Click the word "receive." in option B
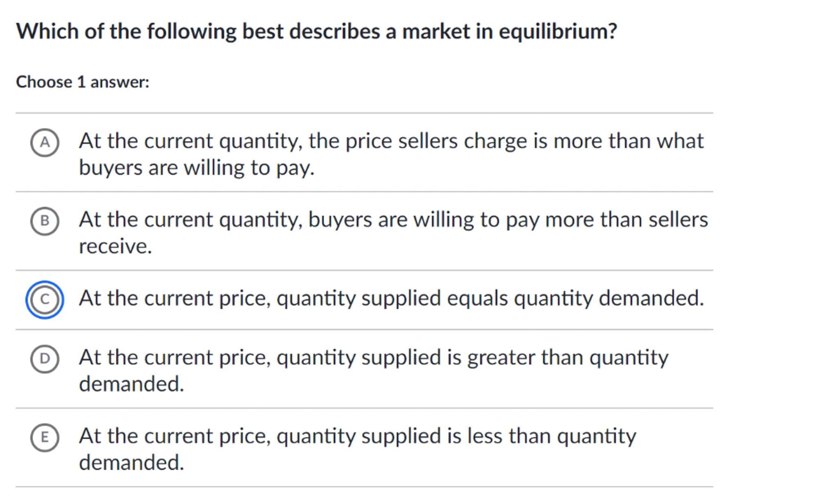Viewport: 837px width, 504px height. [115, 246]
